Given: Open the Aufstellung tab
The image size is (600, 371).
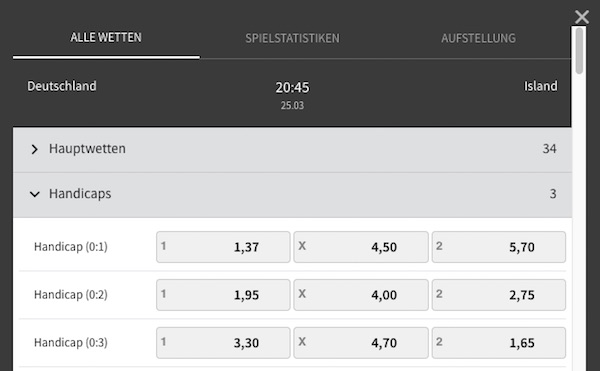Looking at the screenshot, I should pyautogui.click(x=478, y=38).
